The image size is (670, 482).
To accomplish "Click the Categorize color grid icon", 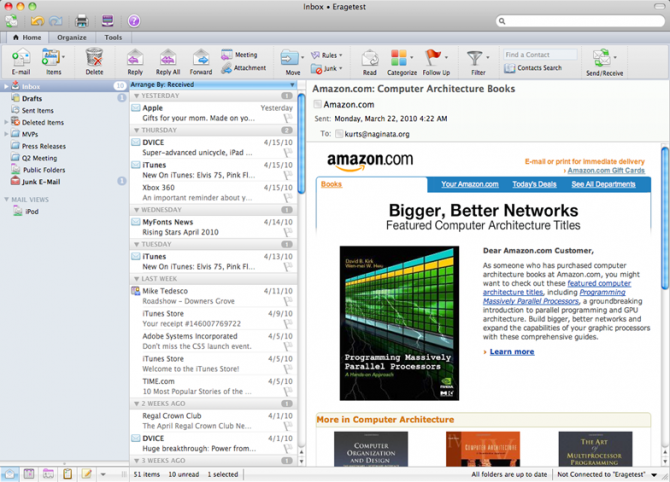I will tap(400, 58).
